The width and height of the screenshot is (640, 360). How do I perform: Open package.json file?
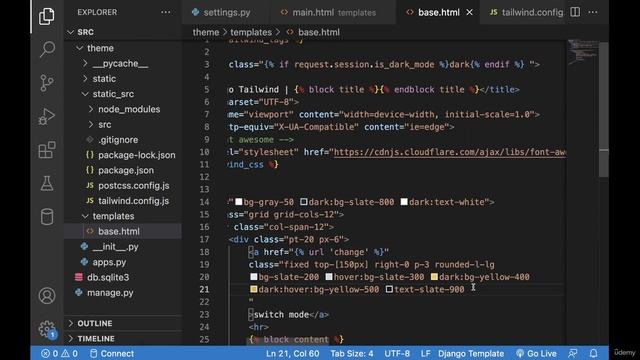point(126,170)
